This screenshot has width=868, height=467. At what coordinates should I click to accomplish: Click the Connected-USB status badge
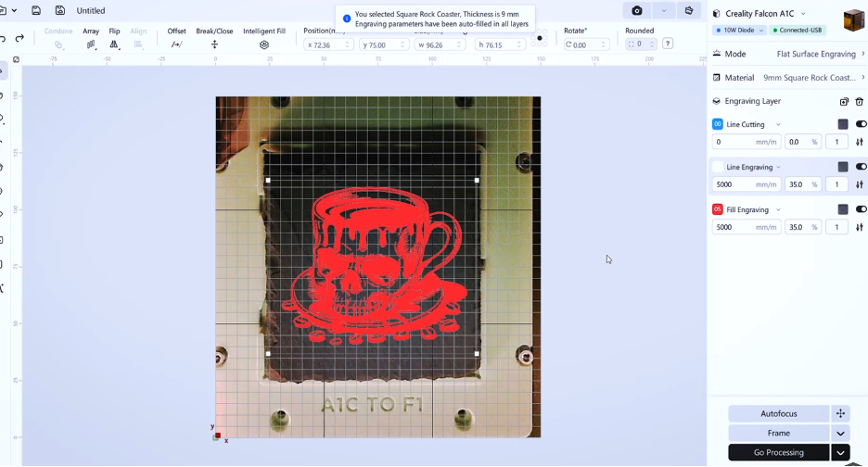(x=798, y=30)
